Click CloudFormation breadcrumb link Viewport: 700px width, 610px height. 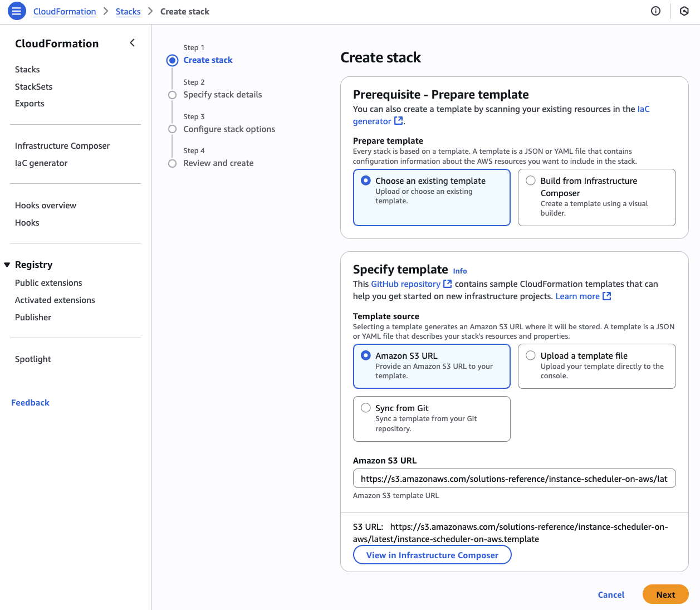pyautogui.click(x=65, y=12)
